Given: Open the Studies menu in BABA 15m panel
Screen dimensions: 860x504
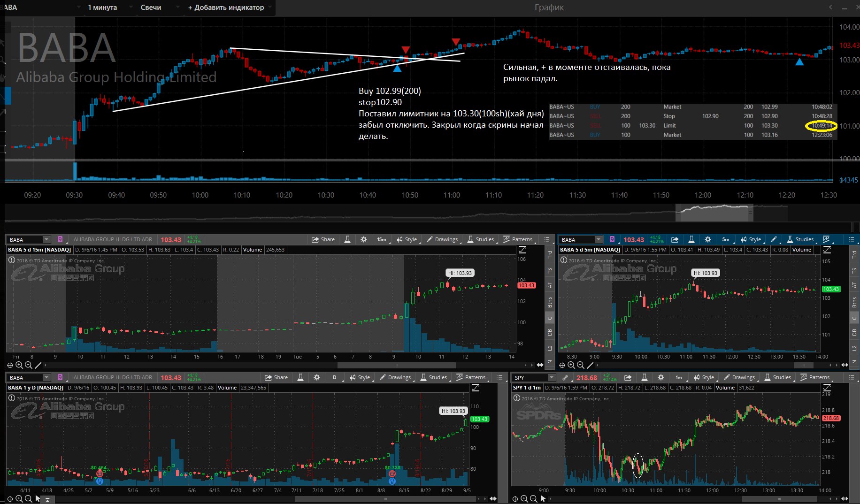Looking at the screenshot, I should (481, 239).
